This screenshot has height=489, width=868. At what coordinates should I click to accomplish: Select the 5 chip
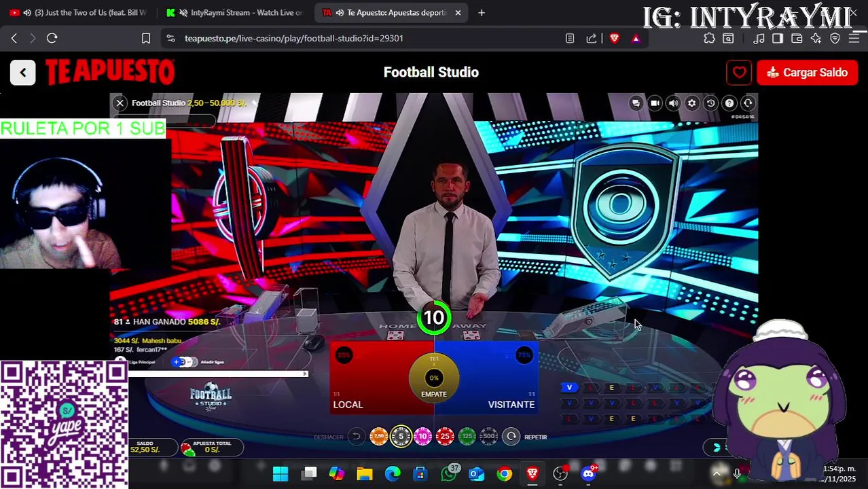tap(401, 437)
